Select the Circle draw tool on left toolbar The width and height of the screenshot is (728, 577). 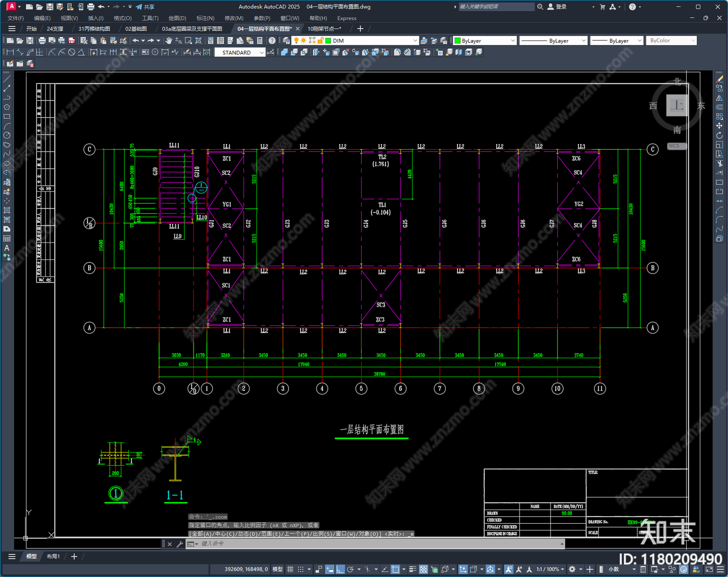pos(7,135)
